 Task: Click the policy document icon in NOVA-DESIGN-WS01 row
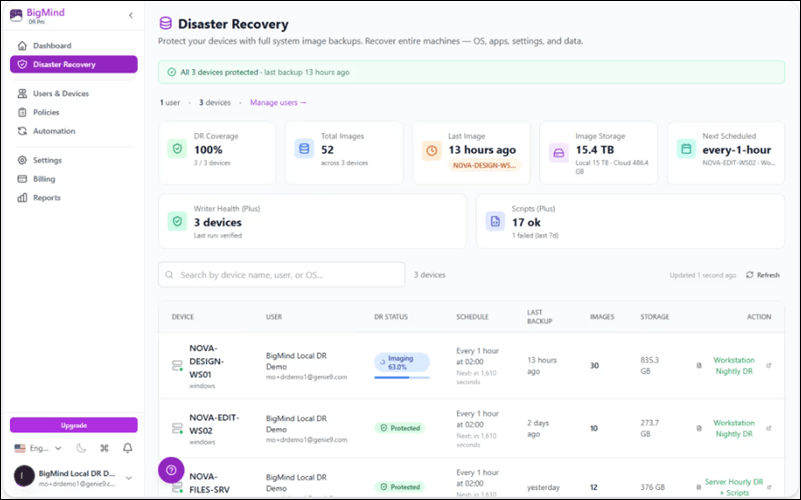[x=699, y=366]
